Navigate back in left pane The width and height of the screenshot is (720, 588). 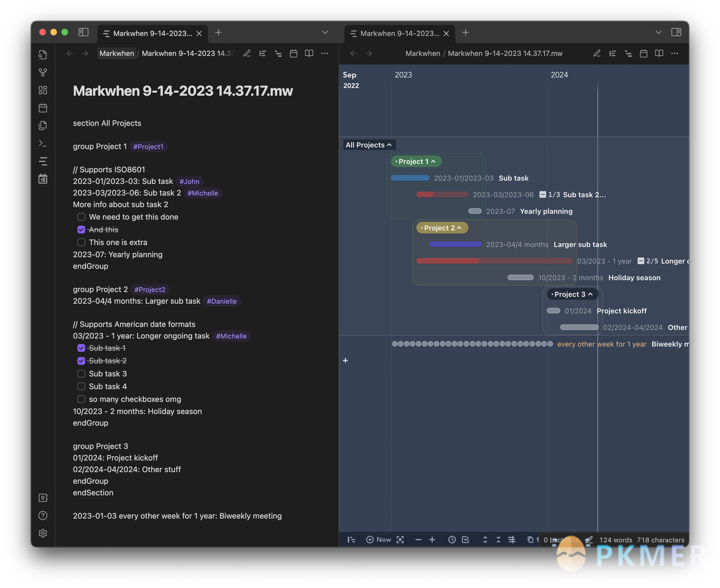[69, 53]
